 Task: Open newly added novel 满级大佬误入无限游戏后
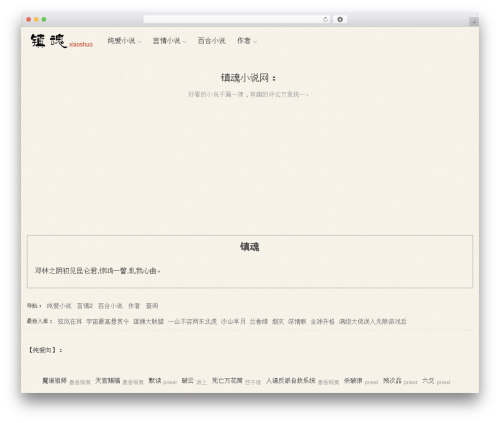(x=373, y=322)
